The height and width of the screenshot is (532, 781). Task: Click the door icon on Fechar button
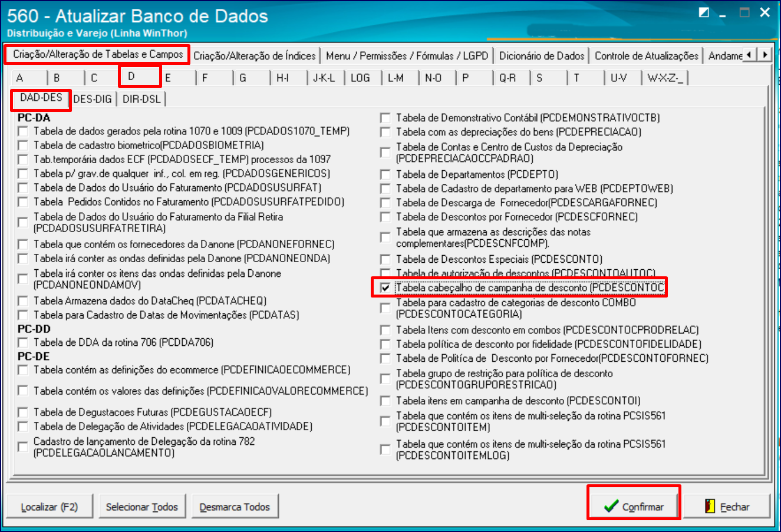pyautogui.click(x=710, y=506)
